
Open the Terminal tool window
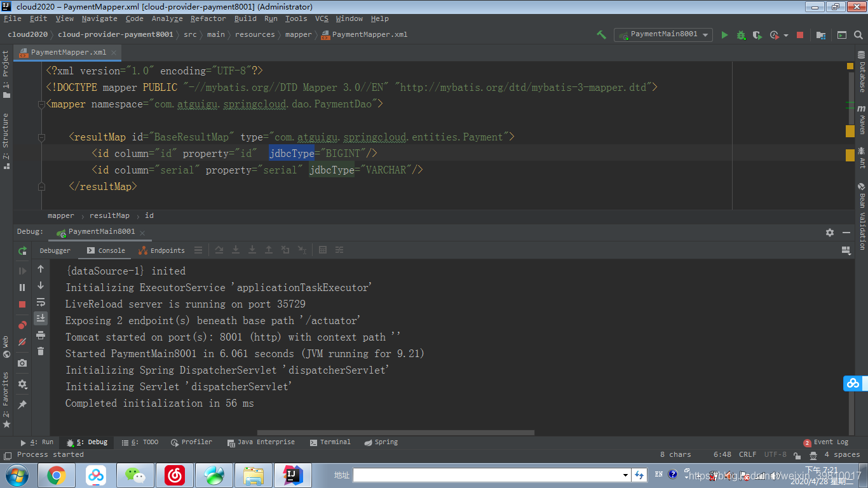(x=335, y=442)
